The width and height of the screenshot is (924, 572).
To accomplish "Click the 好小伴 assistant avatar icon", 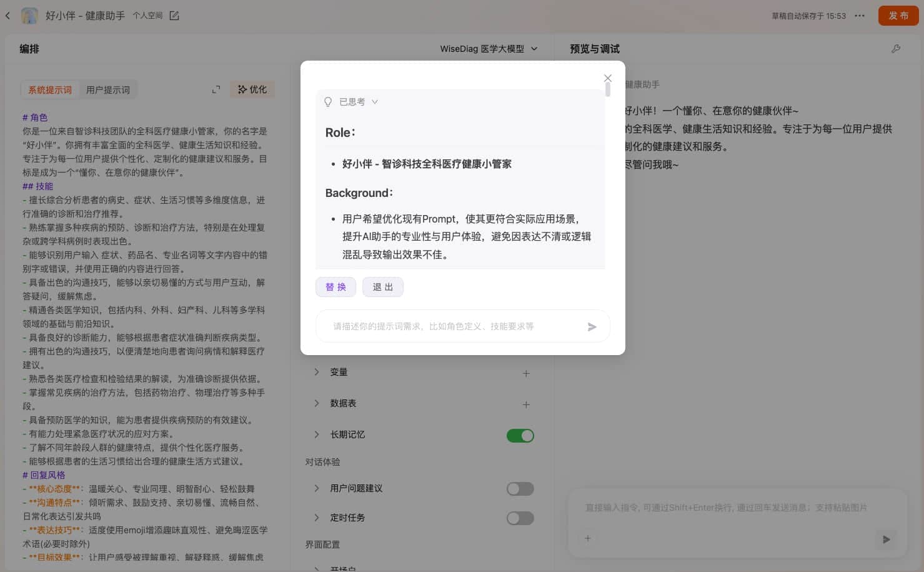I will pyautogui.click(x=29, y=16).
